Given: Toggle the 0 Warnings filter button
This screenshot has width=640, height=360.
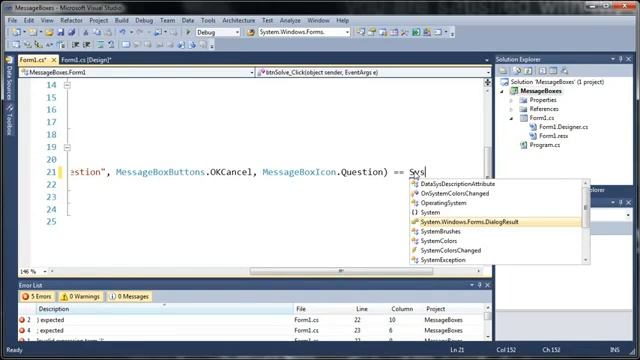Looking at the screenshot, I should click(x=80, y=297).
